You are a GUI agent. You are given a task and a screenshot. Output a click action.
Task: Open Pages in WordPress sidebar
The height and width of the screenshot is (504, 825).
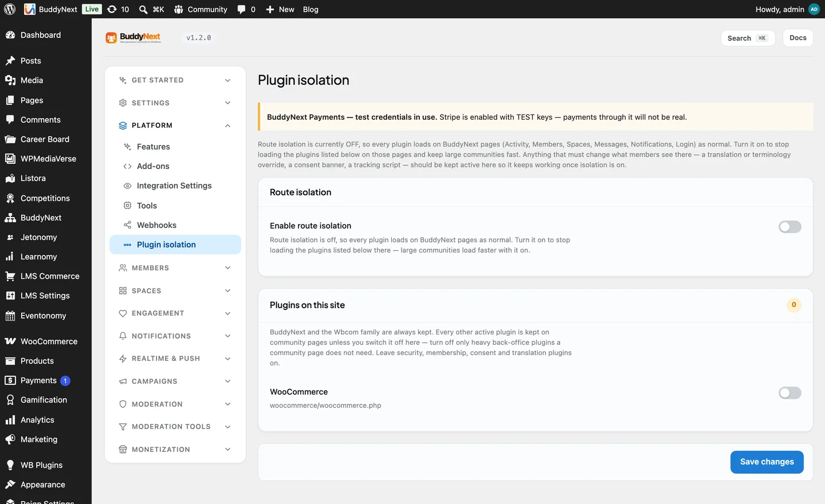pos(46,100)
